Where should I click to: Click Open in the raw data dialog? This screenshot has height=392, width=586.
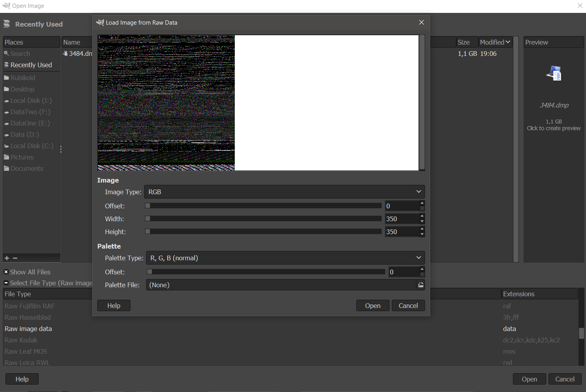click(x=372, y=306)
